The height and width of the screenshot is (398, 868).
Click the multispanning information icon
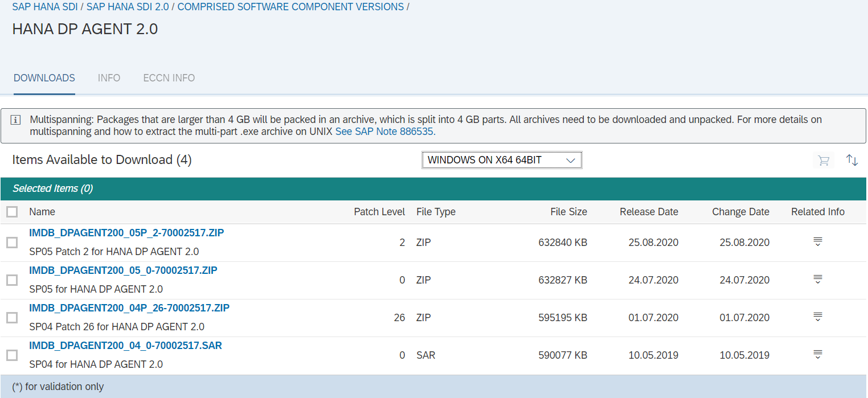tap(16, 120)
